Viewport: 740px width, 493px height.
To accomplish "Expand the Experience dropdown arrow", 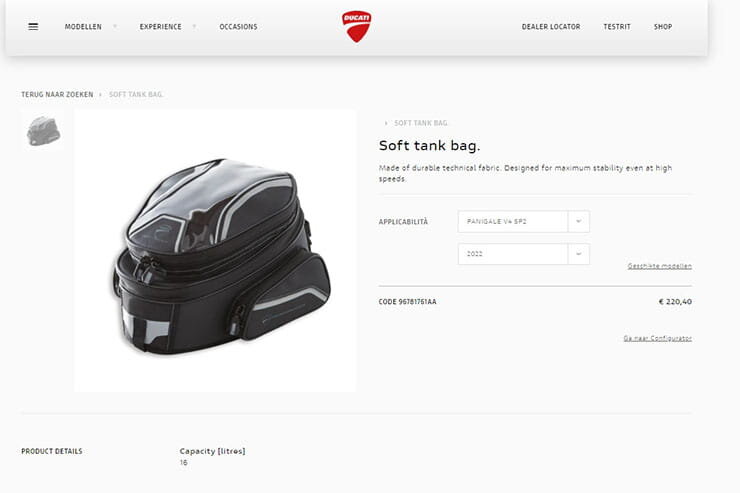I will [x=194, y=27].
